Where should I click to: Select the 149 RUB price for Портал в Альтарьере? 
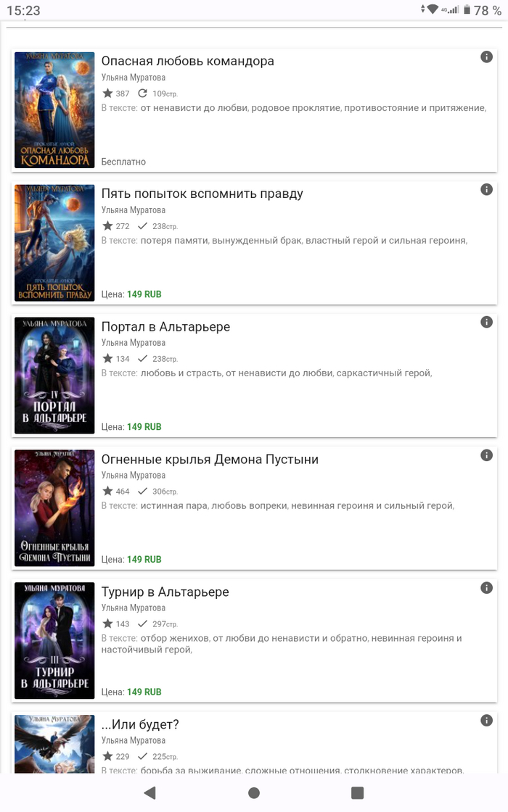[144, 427]
